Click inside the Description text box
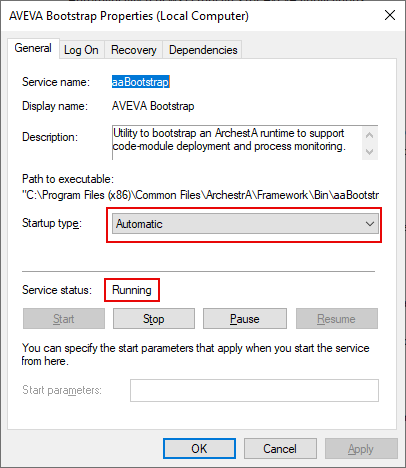Viewport: 406px width, 468px height. click(x=237, y=143)
